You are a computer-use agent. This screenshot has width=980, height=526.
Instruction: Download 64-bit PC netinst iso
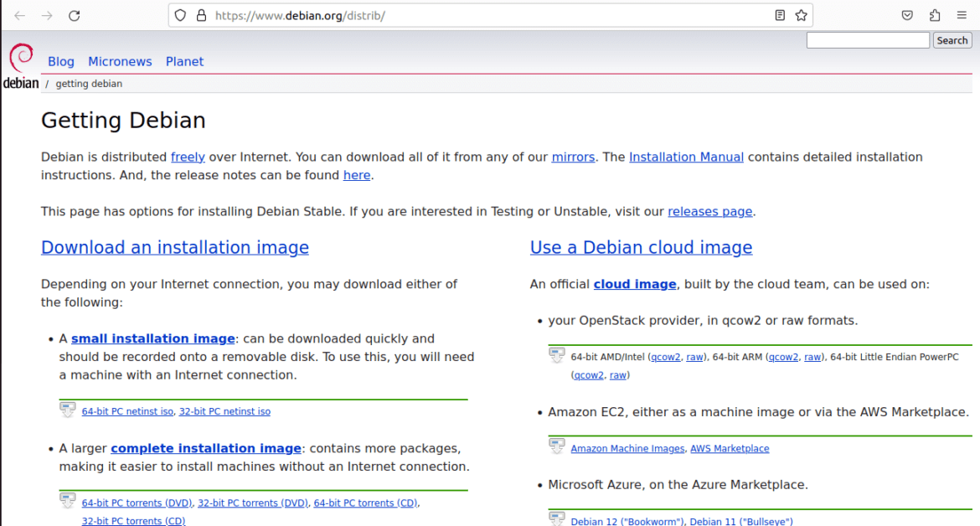click(x=127, y=411)
